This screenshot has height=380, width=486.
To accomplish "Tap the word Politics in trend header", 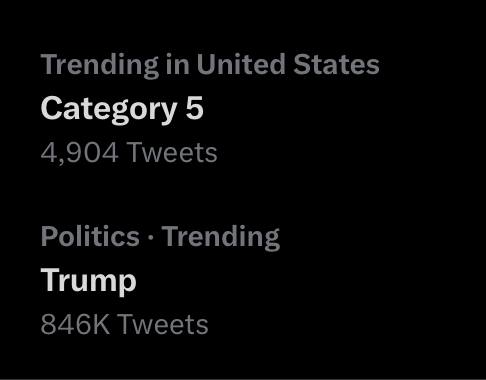I will tap(90, 236).
